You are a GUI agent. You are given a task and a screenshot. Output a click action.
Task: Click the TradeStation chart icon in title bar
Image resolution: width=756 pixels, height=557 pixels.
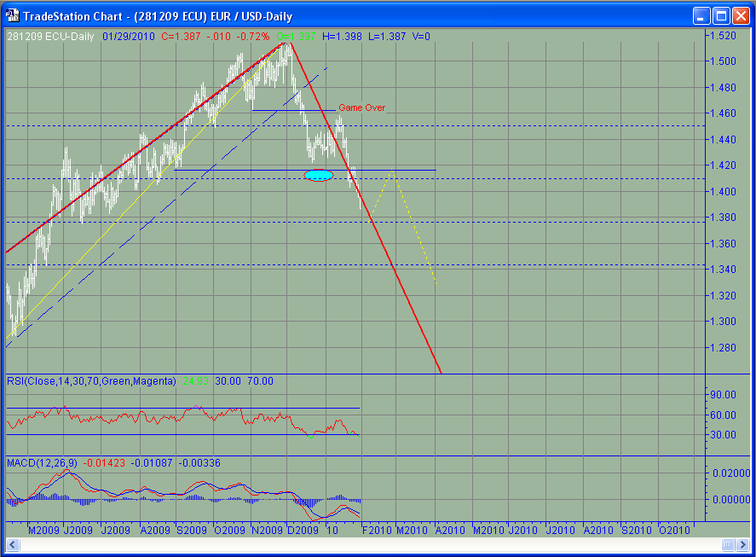tap(12, 15)
